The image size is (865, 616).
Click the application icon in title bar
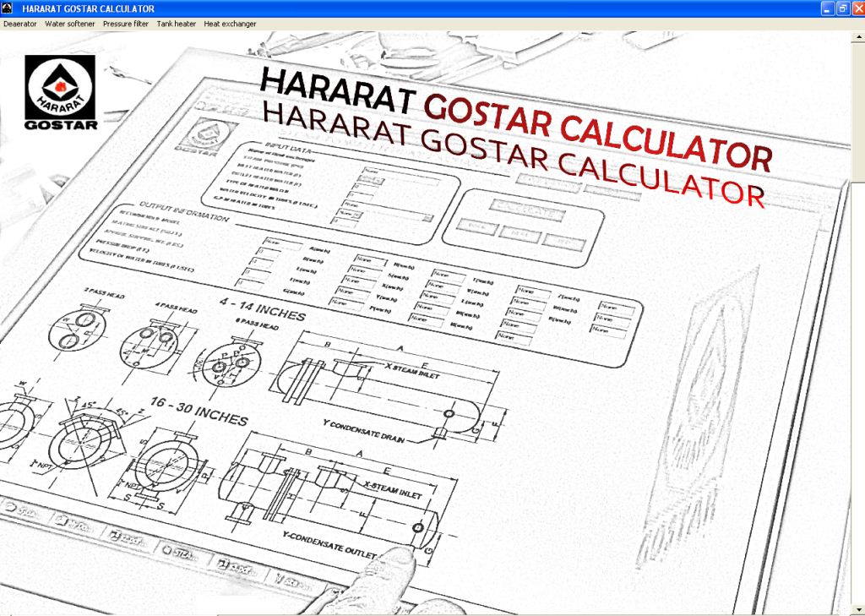(8, 8)
